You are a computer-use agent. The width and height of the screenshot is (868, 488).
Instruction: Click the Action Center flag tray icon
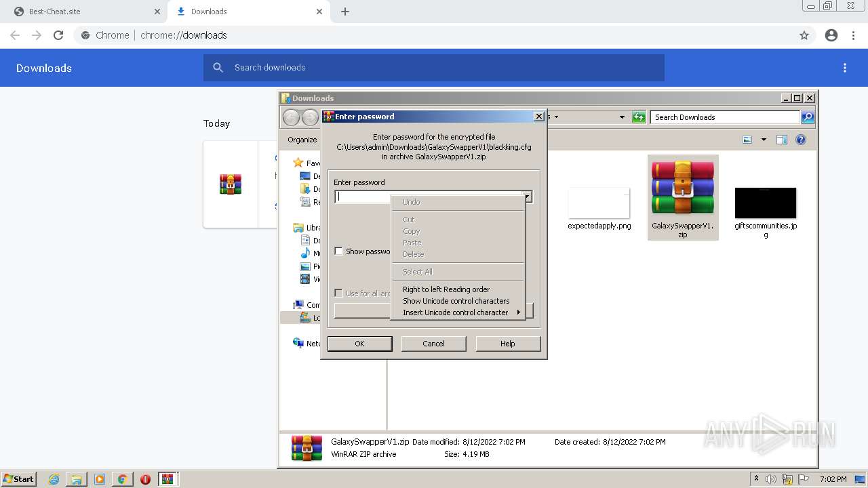[804, 479]
